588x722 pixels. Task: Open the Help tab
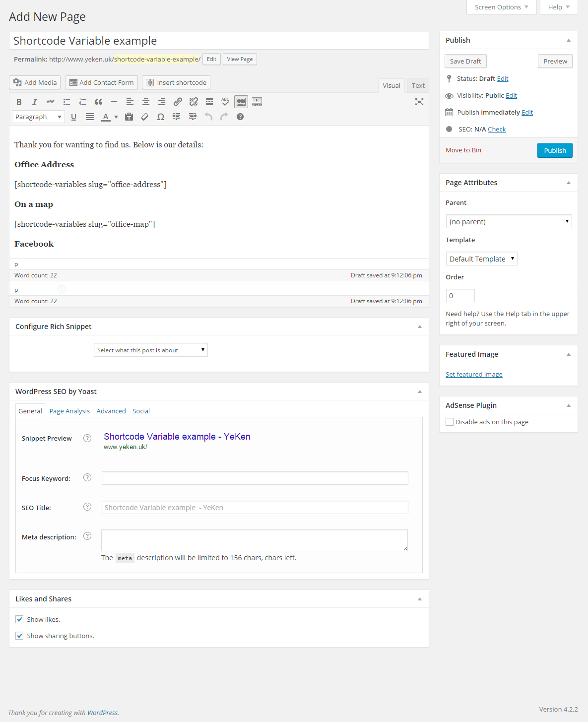click(x=559, y=7)
